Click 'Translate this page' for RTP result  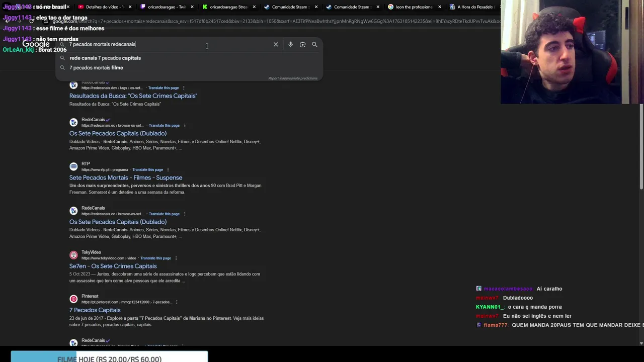(x=147, y=169)
